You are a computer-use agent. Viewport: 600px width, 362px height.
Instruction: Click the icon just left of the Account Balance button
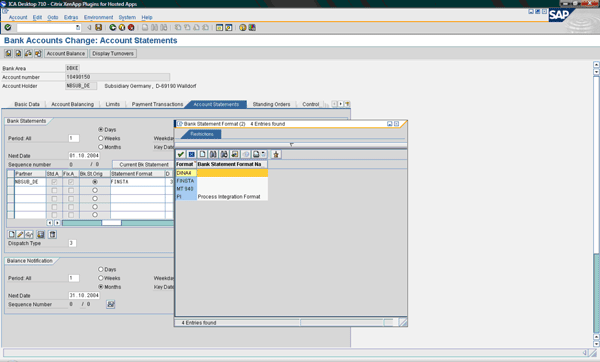point(38,54)
